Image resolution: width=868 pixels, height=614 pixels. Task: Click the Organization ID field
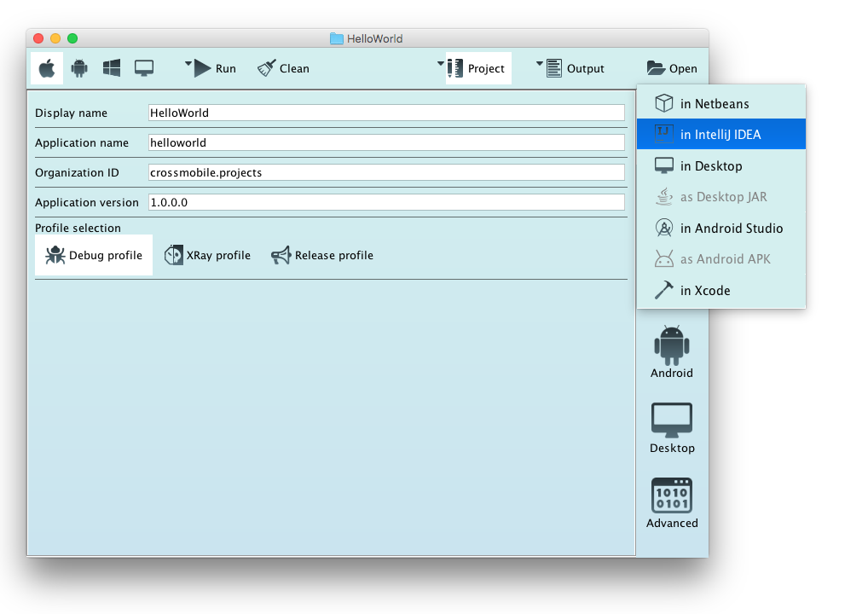coord(386,172)
